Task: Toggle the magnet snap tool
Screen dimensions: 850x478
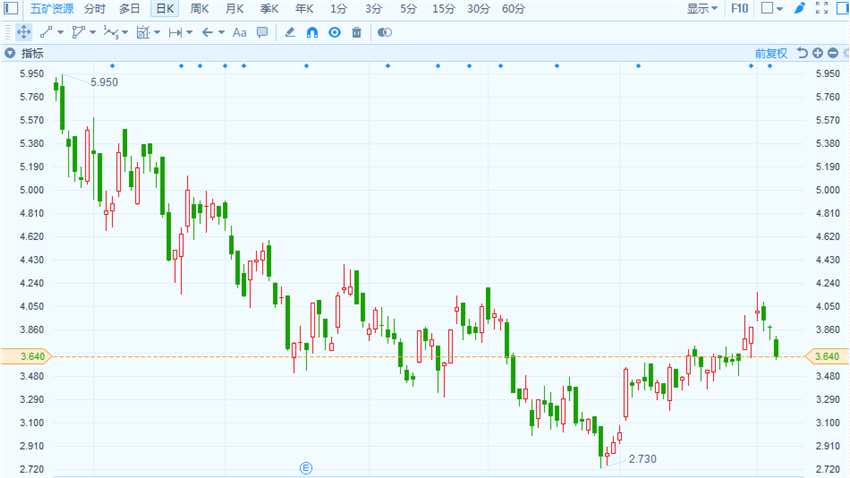Action: [x=312, y=33]
